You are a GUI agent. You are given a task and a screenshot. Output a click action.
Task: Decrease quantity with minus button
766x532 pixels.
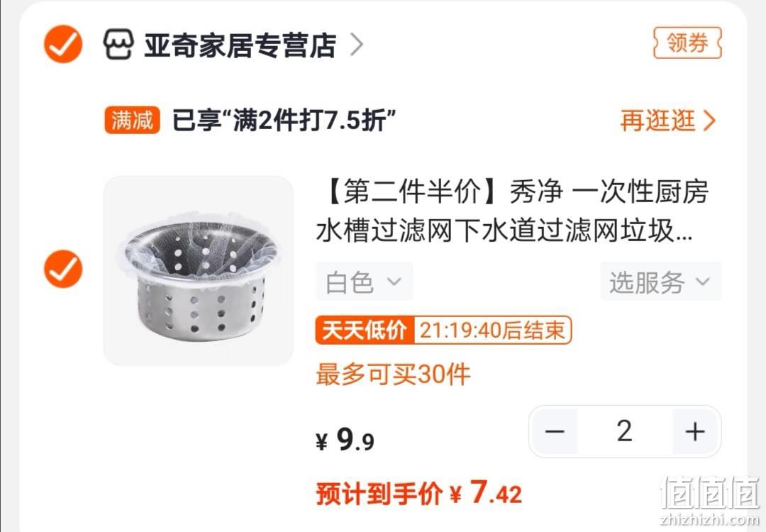555,431
